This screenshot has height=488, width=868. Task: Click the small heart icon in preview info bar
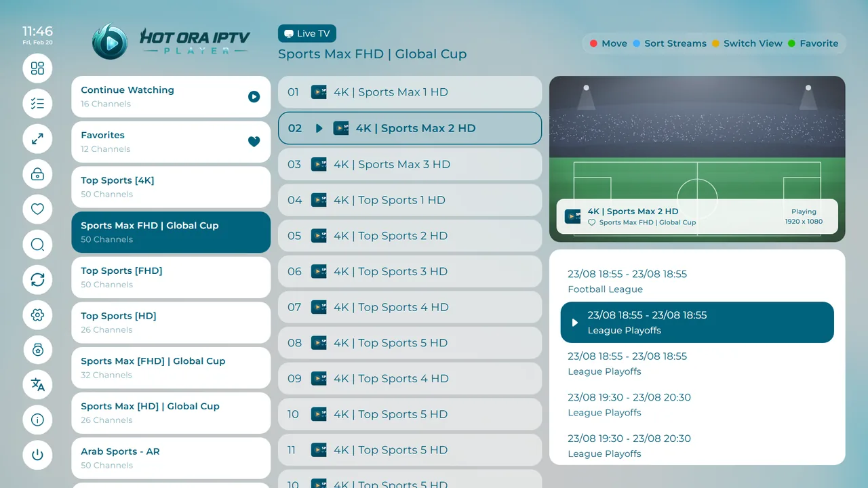point(591,222)
